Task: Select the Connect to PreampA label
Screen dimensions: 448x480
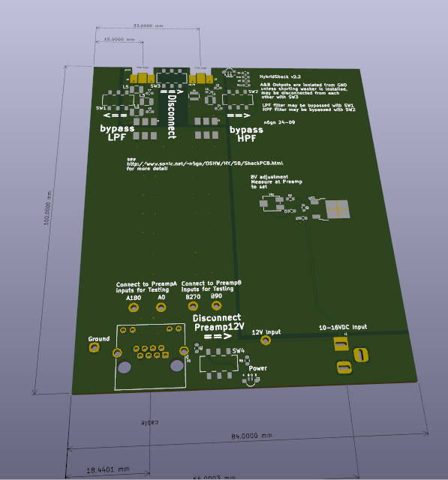Action: 146,286
